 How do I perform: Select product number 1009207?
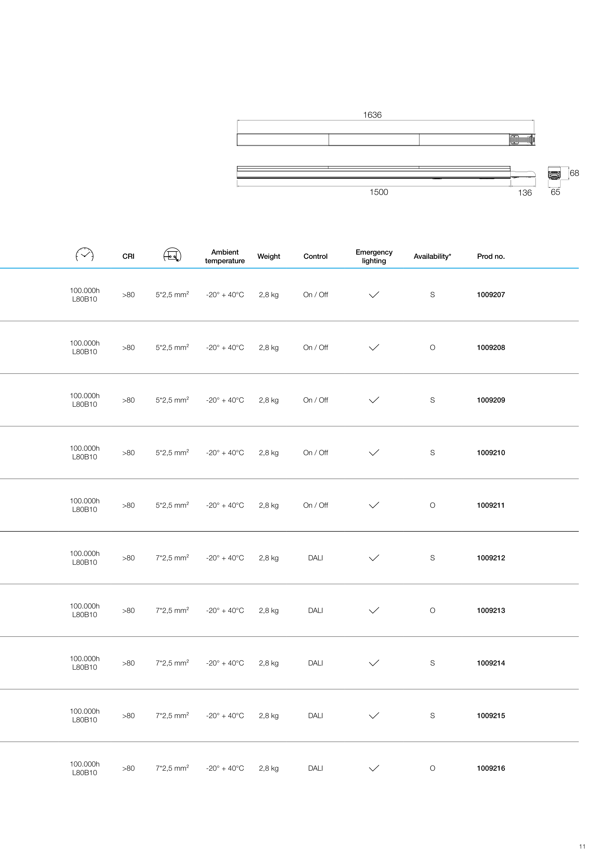coord(491,295)
